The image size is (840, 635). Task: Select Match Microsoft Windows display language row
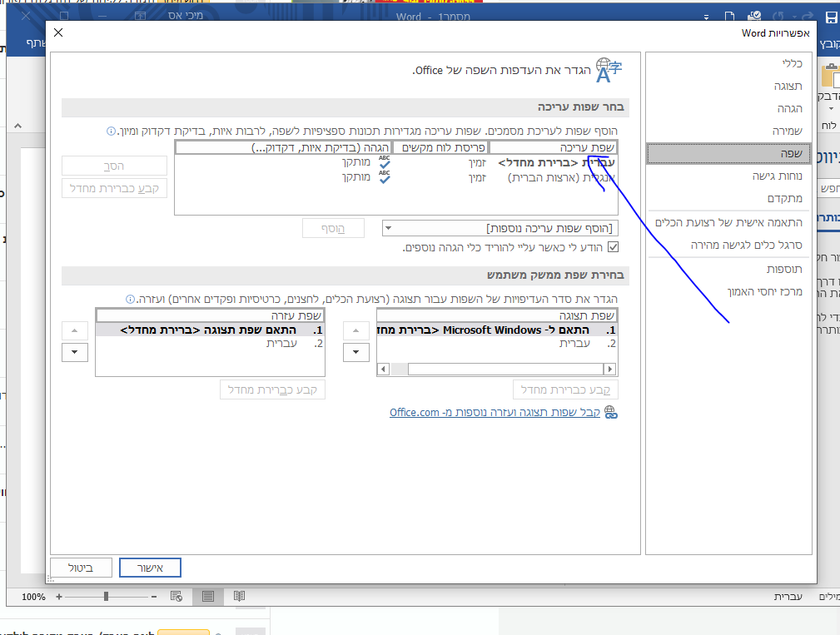pos(497,330)
